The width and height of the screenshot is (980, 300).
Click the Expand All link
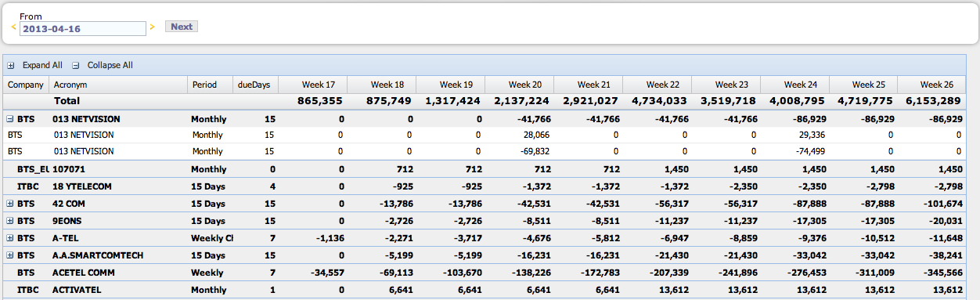click(x=42, y=66)
